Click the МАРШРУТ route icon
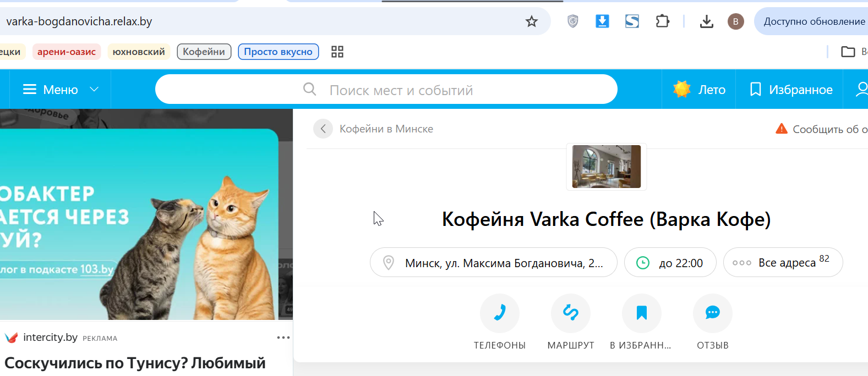Image resolution: width=868 pixels, height=376 pixels. (571, 313)
